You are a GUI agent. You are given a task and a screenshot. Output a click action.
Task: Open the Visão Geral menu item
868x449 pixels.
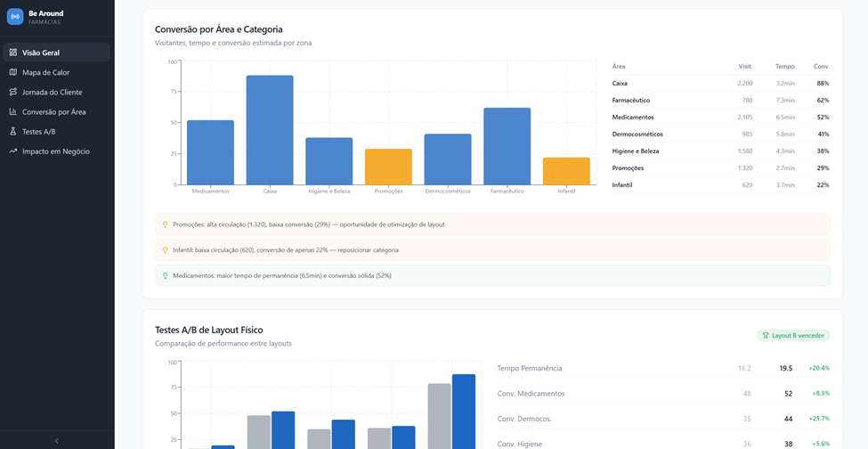pos(56,53)
